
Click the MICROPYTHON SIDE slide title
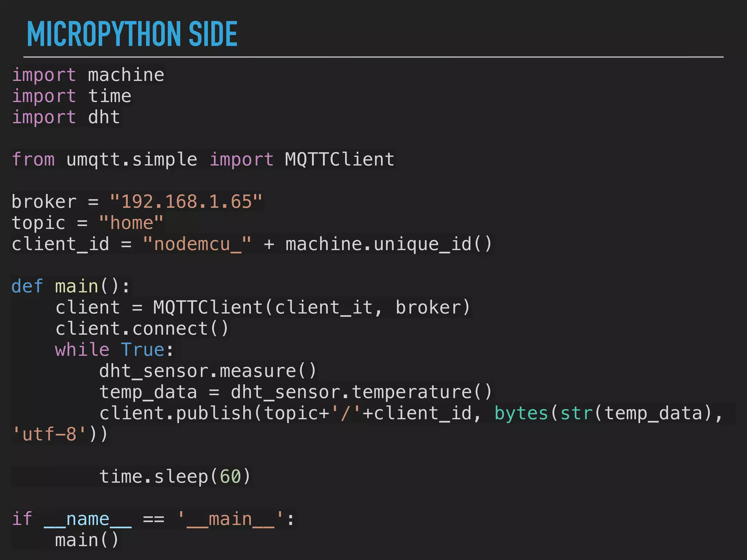click(x=132, y=34)
